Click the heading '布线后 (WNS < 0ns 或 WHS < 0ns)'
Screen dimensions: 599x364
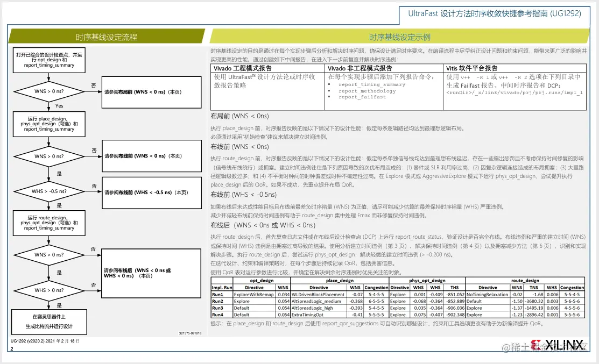(263, 225)
